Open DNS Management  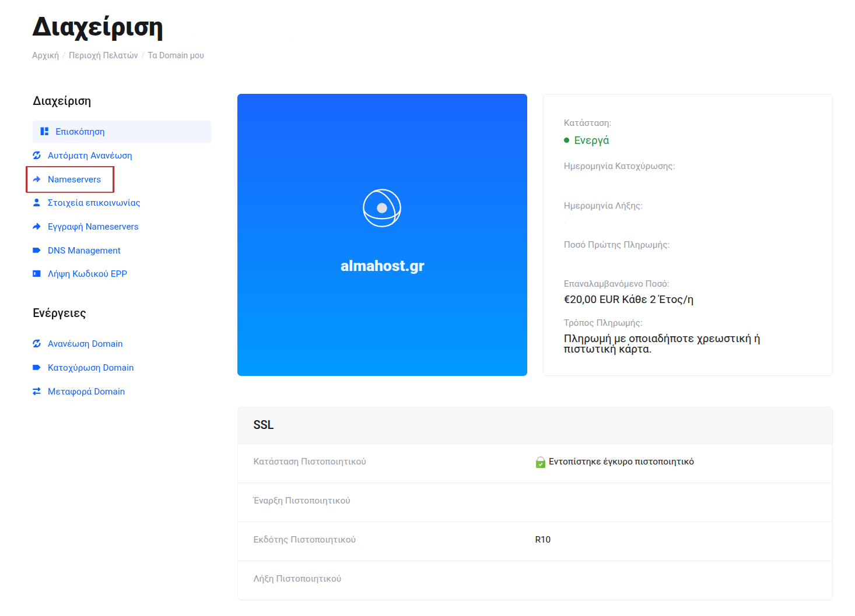coord(84,251)
